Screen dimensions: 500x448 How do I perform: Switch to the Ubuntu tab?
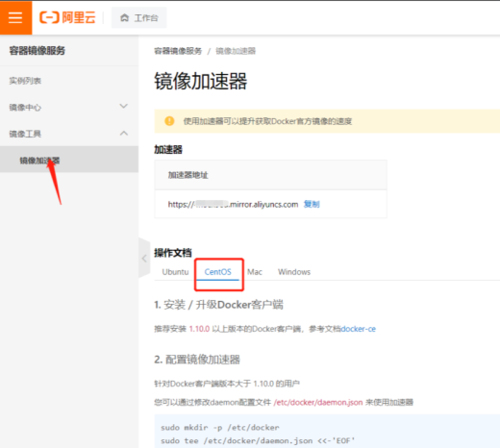click(x=175, y=272)
